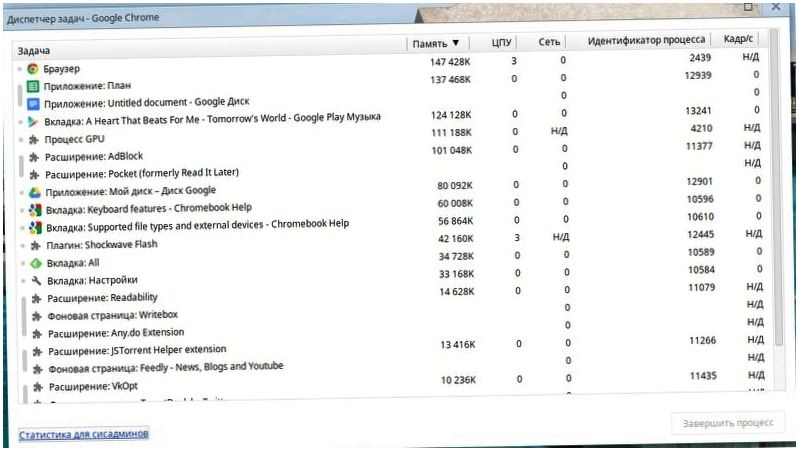Sort by the Память column header

(x=436, y=43)
